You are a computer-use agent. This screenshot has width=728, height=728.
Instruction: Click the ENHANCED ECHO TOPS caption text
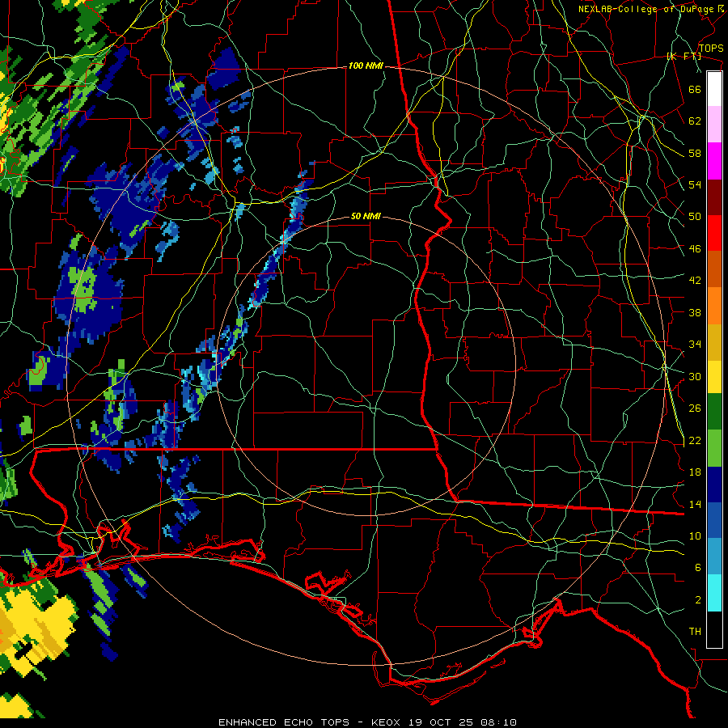tap(284, 722)
